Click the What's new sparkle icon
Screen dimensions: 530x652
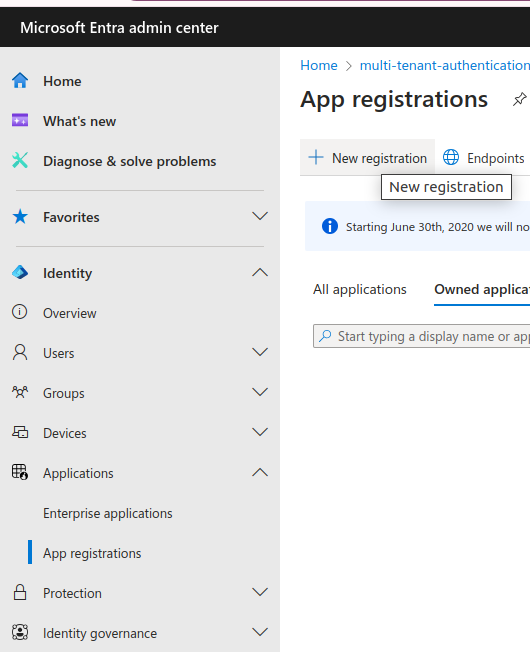tap(20, 121)
